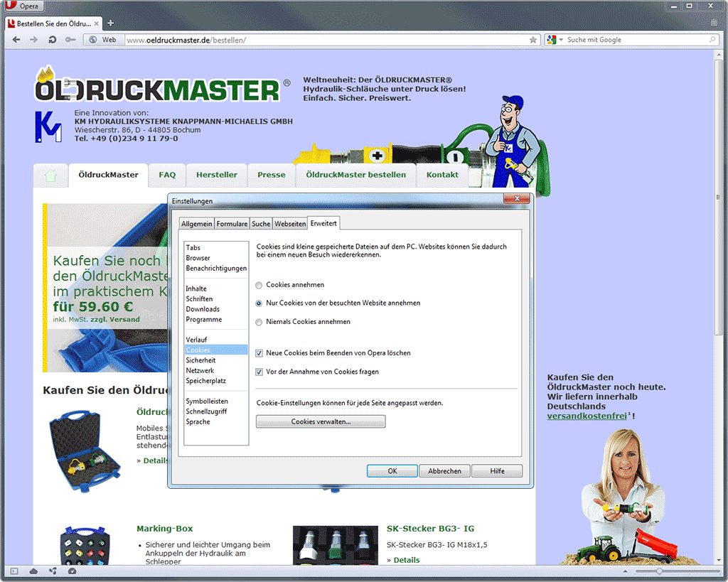Viewport: 728px width, 582px height.
Task: Open the FAQ website tab
Action: pyautogui.click(x=167, y=175)
